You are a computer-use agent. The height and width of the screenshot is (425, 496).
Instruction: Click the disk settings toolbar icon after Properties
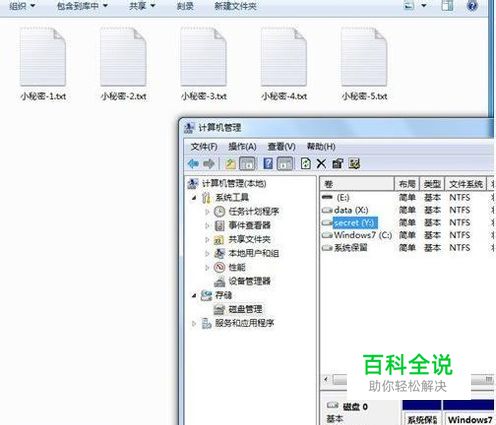354,164
